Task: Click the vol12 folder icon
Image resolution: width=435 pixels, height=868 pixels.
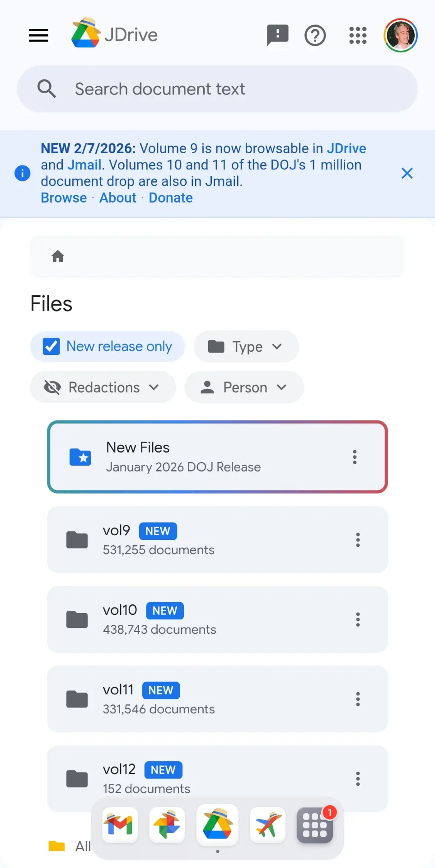Action: [77, 778]
